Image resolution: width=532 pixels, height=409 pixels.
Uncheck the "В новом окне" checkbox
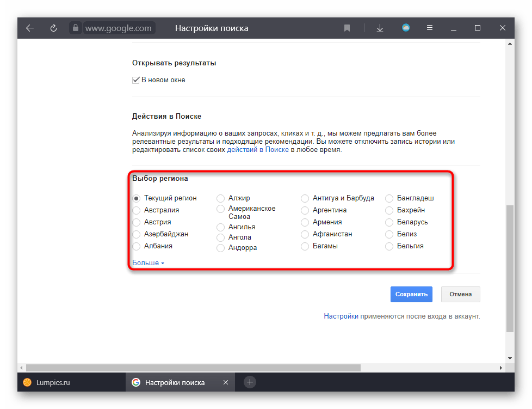click(x=135, y=80)
